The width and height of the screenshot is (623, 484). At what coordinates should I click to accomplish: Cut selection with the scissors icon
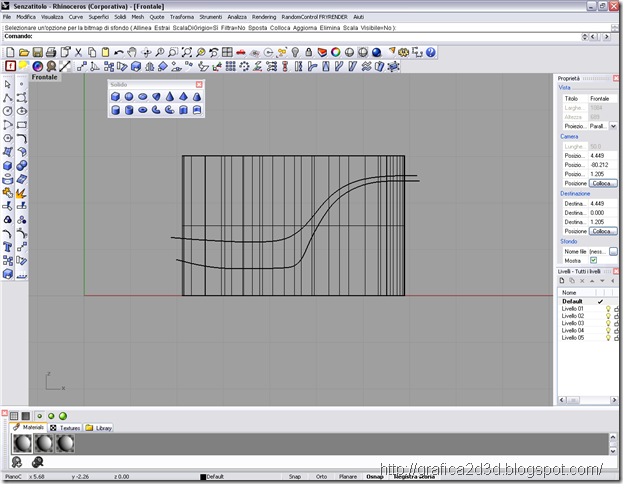[x=78, y=52]
